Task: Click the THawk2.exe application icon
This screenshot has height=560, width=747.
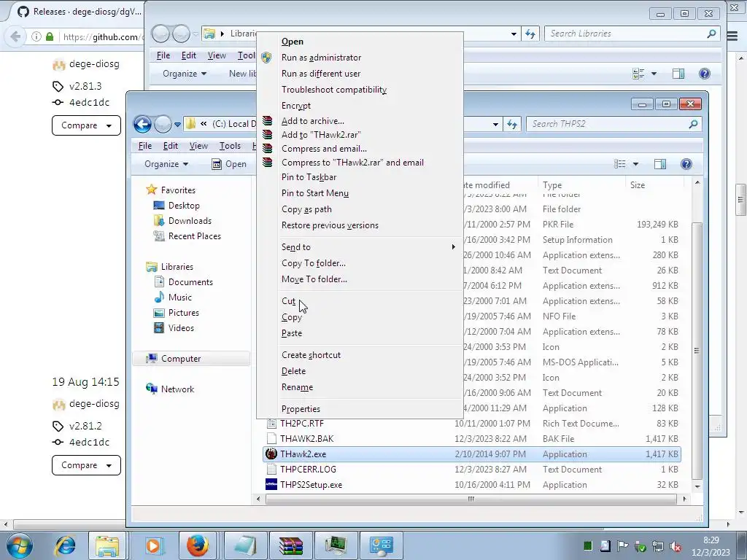Action: (271, 454)
